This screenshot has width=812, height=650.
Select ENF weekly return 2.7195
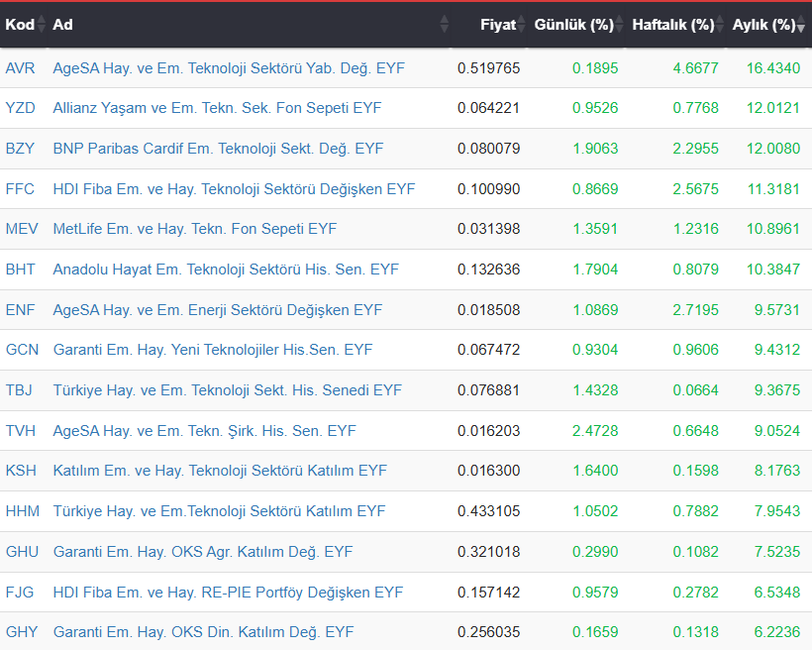(695, 309)
